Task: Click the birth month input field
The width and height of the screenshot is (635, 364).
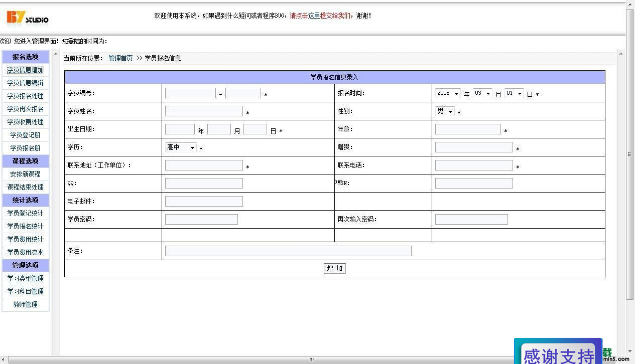Action: coord(219,129)
